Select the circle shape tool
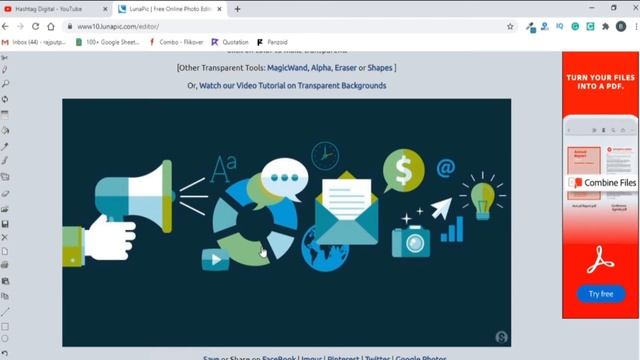The height and width of the screenshot is (360, 640). coord(5,339)
